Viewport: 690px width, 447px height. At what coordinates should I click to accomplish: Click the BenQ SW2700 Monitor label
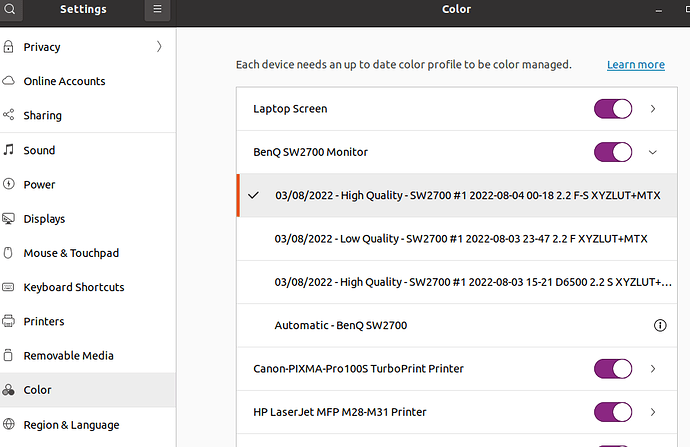pyautogui.click(x=310, y=152)
